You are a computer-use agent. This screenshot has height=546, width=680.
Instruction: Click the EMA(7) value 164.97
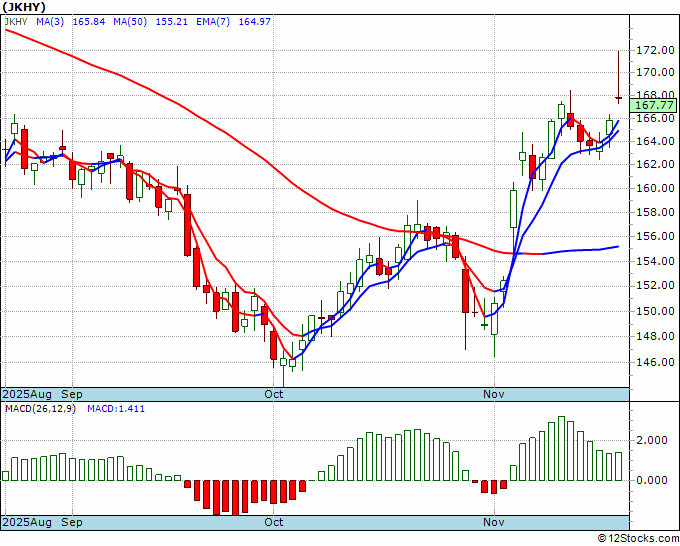[255, 21]
